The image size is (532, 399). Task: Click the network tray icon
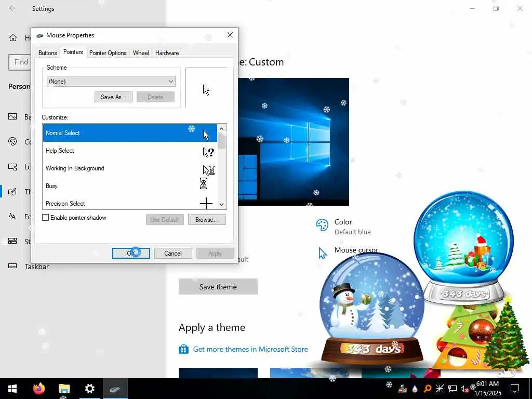453,389
